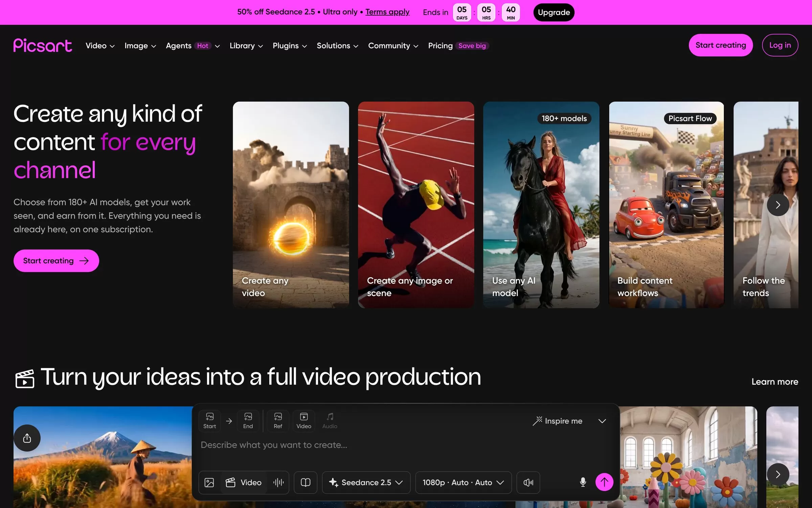Viewport: 812px width, 508px height.
Task: Switch to image generation mode icon
Action: 209,482
